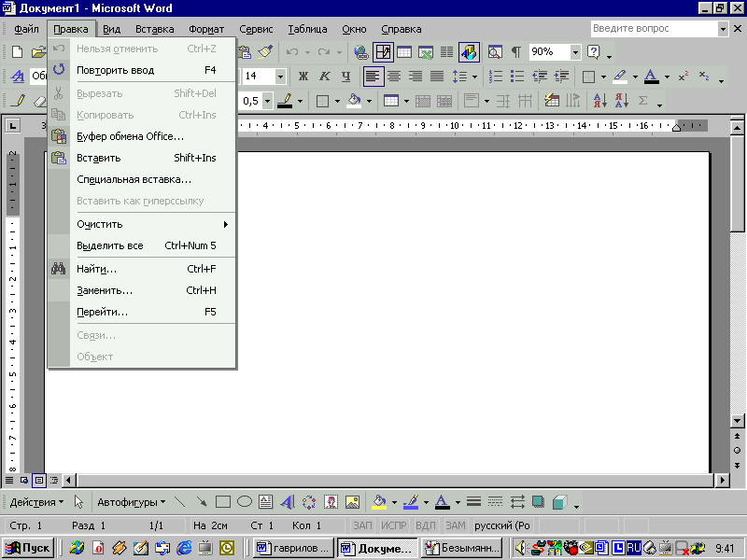This screenshot has height=560, width=747.
Task: Open the font size 14 dropdown
Action: pyautogui.click(x=280, y=77)
